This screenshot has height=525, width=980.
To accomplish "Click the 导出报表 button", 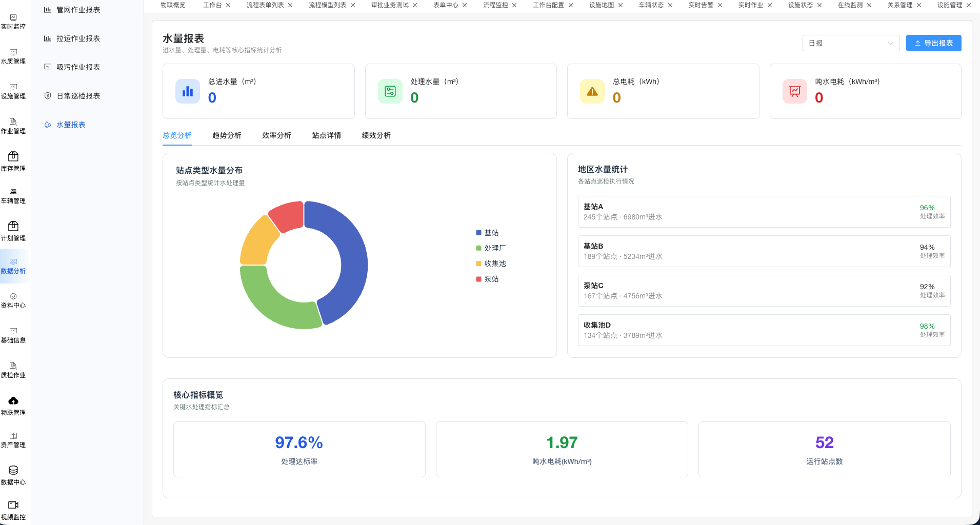I will [933, 43].
